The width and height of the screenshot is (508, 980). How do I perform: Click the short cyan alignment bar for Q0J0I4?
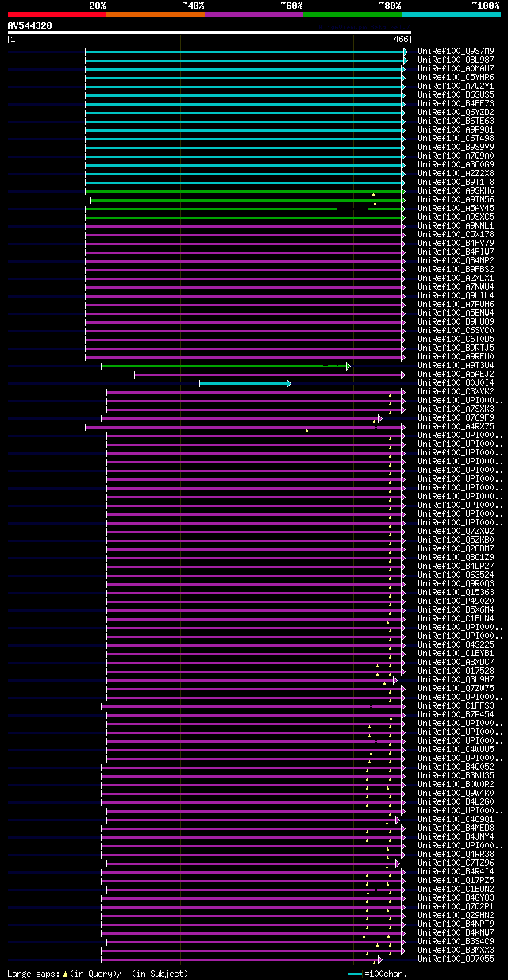pyautogui.click(x=244, y=383)
